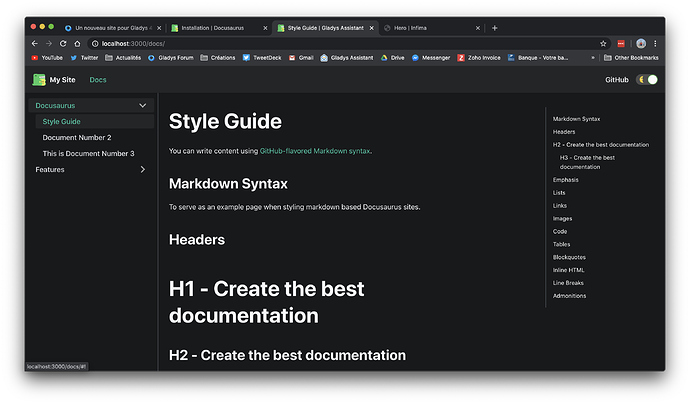This screenshot has width=690, height=404.
Task: Switch to the Installation | Docusaurus tab
Action: click(219, 28)
